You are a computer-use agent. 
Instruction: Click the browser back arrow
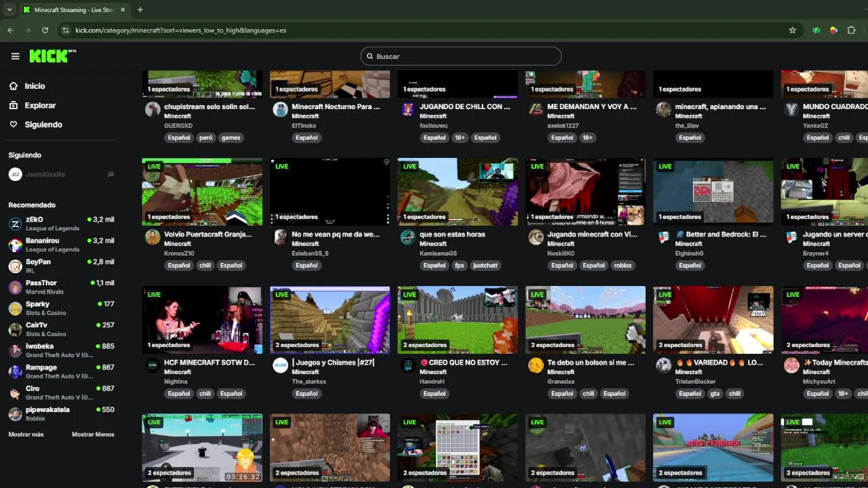10,30
